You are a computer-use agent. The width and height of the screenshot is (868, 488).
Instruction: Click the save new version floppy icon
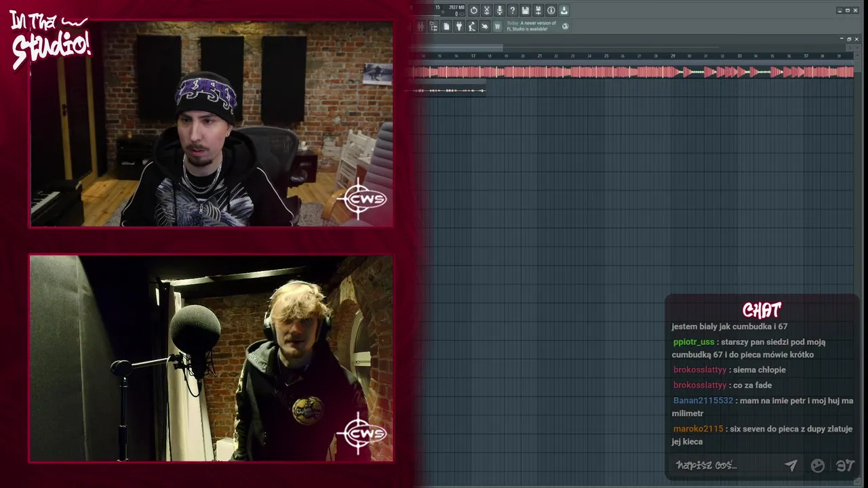pyautogui.click(x=538, y=10)
